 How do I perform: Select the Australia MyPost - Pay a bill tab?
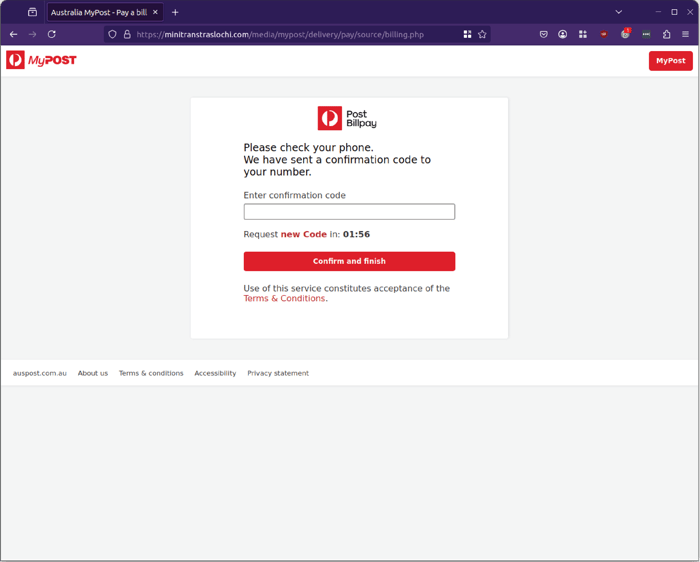click(105, 12)
